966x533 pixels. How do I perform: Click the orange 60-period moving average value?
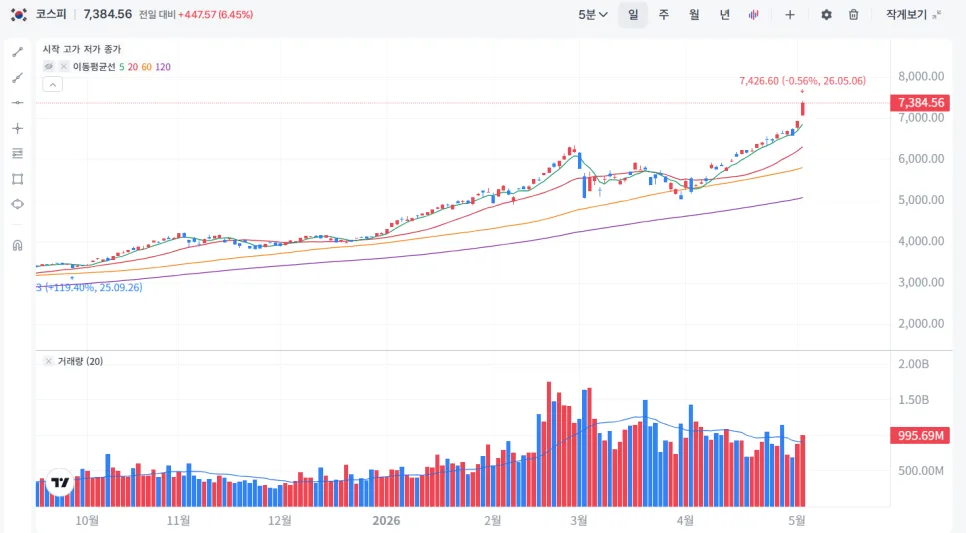coord(147,67)
